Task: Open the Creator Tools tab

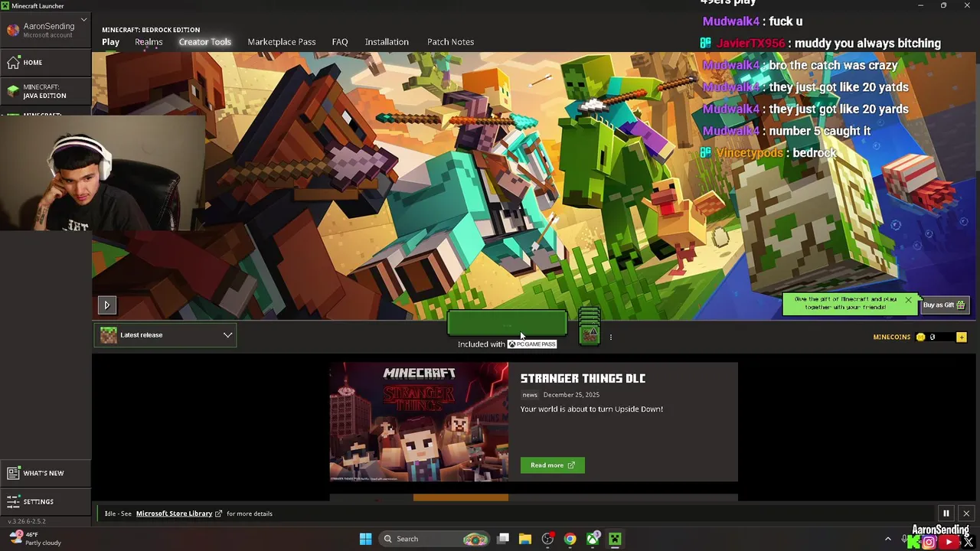Action: (x=204, y=42)
